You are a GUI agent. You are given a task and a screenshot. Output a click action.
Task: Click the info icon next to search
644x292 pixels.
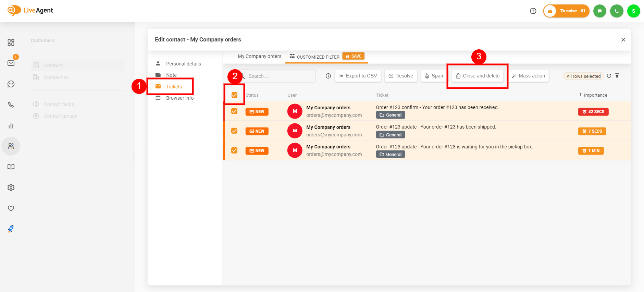[x=328, y=76]
